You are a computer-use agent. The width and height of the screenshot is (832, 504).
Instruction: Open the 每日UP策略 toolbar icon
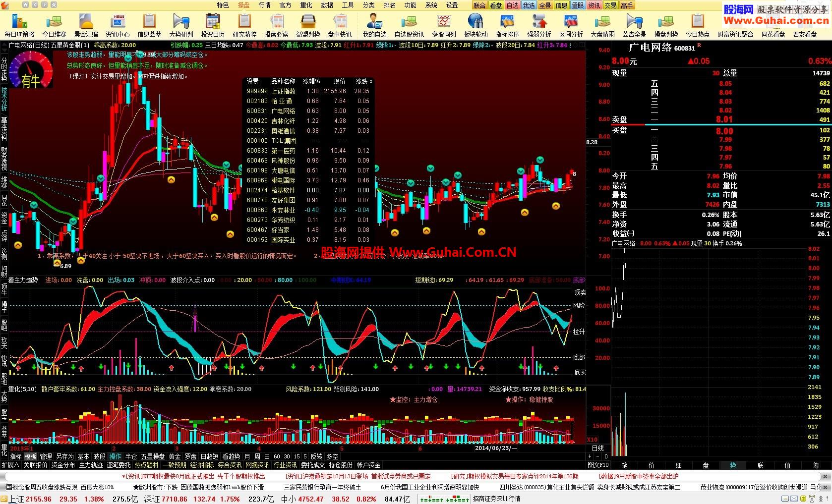20,25
